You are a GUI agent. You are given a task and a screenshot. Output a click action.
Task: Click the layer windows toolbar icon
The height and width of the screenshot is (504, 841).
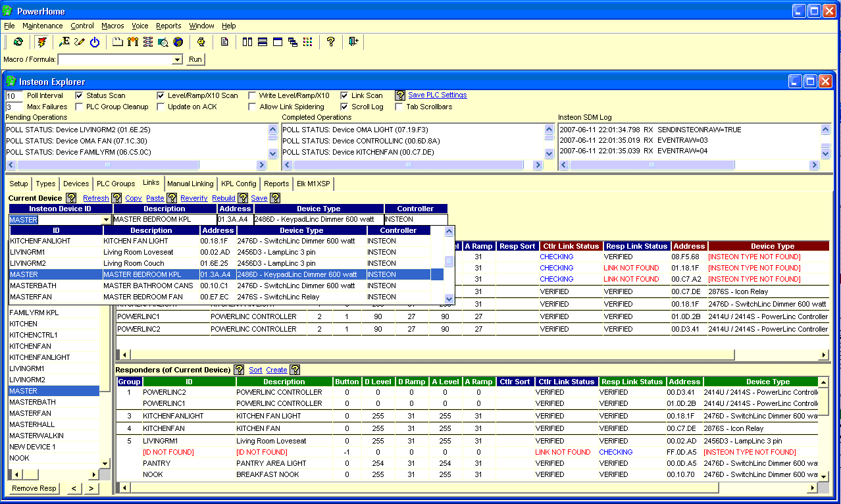pos(278,42)
